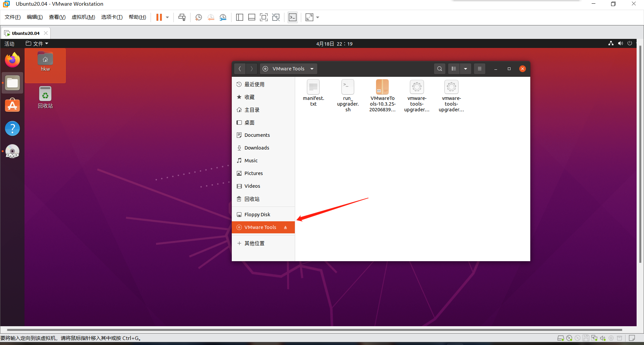Toggle file manager list view button
Screen dimensions: 644x345
click(454, 69)
